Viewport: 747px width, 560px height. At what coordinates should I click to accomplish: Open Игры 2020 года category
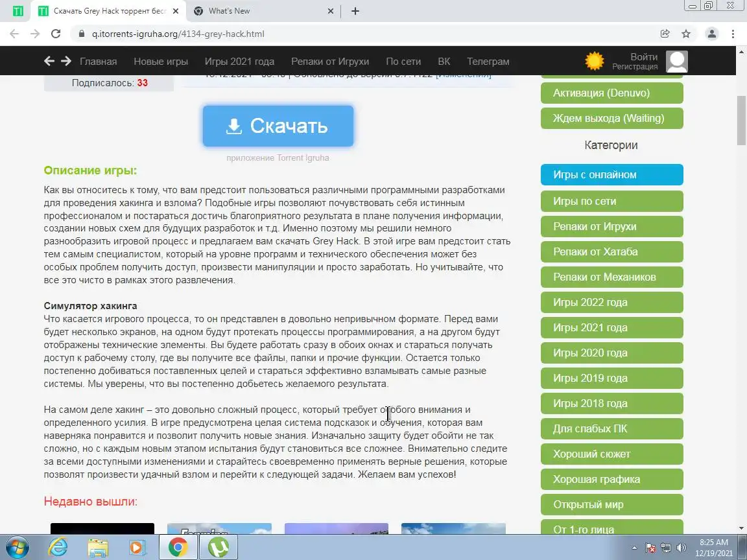(611, 353)
